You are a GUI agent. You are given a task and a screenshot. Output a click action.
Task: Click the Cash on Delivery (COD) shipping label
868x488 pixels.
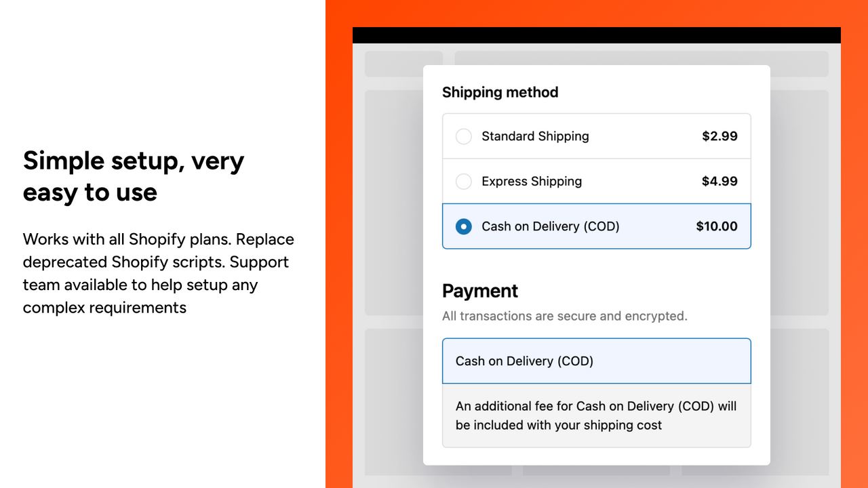point(551,226)
